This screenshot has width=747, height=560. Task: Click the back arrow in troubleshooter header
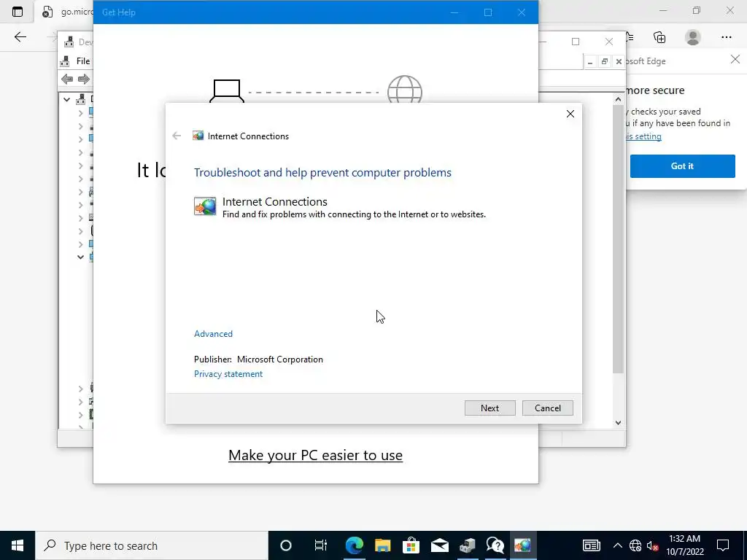click(177, 136)
